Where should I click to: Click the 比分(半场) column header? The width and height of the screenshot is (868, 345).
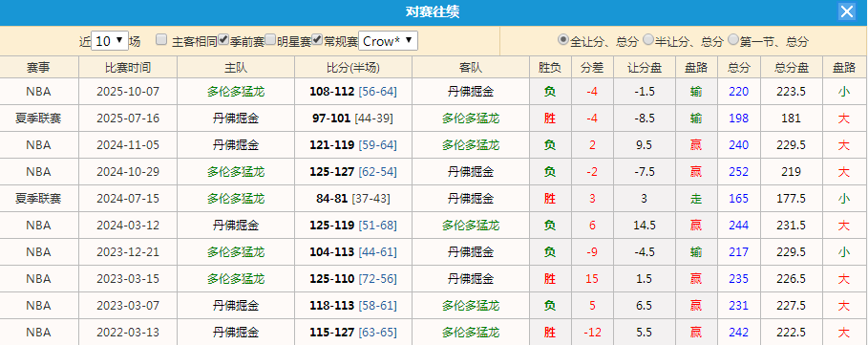pyautogui.click(x=353, y=68)
